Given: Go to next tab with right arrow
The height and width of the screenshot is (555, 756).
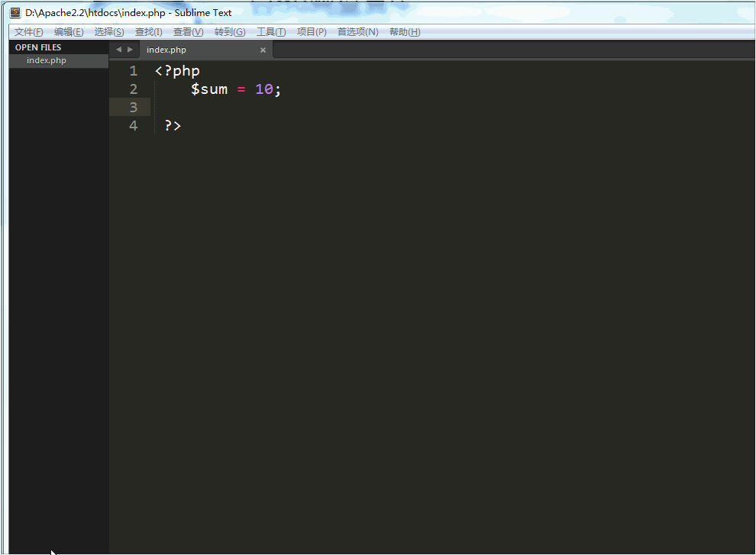Looking at the screenshot, I should pyautogui.click(x=130, y=49).
